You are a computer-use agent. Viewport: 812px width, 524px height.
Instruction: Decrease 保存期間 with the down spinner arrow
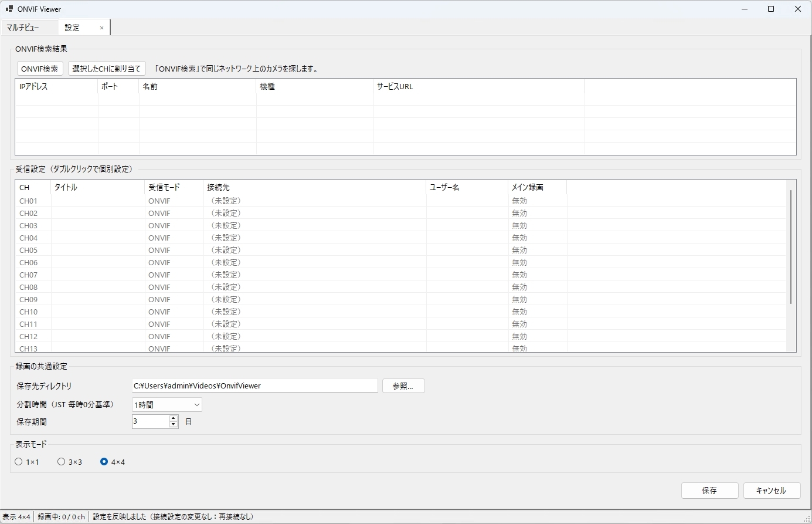pos(174,424)
